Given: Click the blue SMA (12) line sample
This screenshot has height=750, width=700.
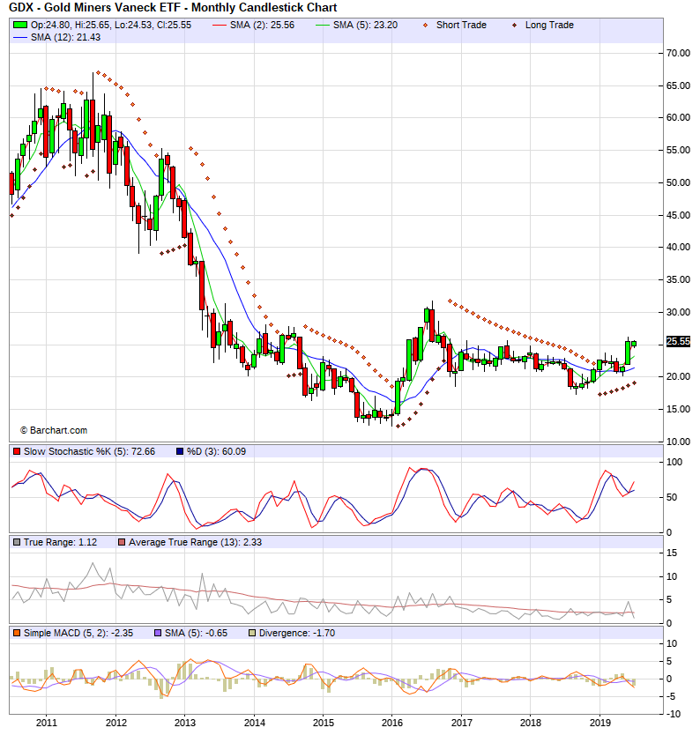Looking at the screenshot, I should tap(19, 37).
